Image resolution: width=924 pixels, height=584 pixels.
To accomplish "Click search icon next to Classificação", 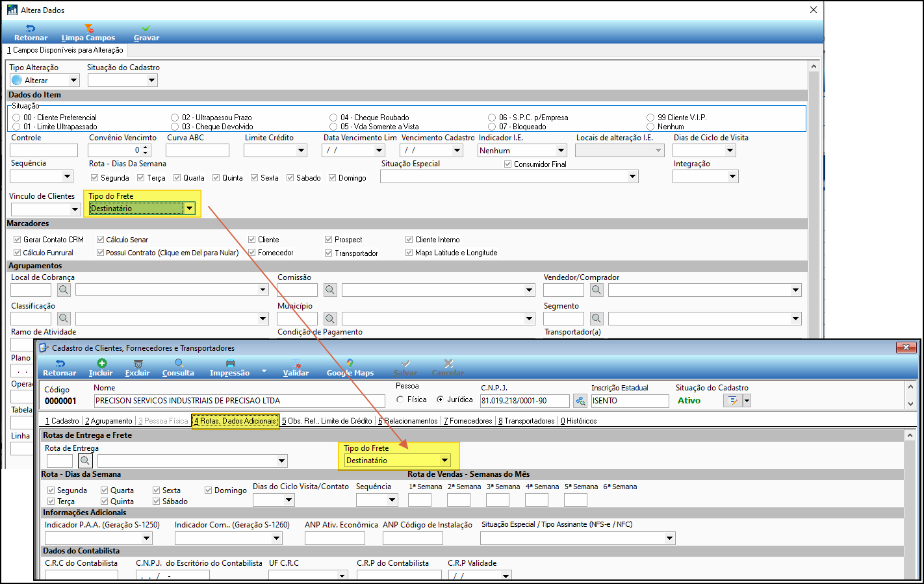I will pyautogui.click(x=63, y=318).
